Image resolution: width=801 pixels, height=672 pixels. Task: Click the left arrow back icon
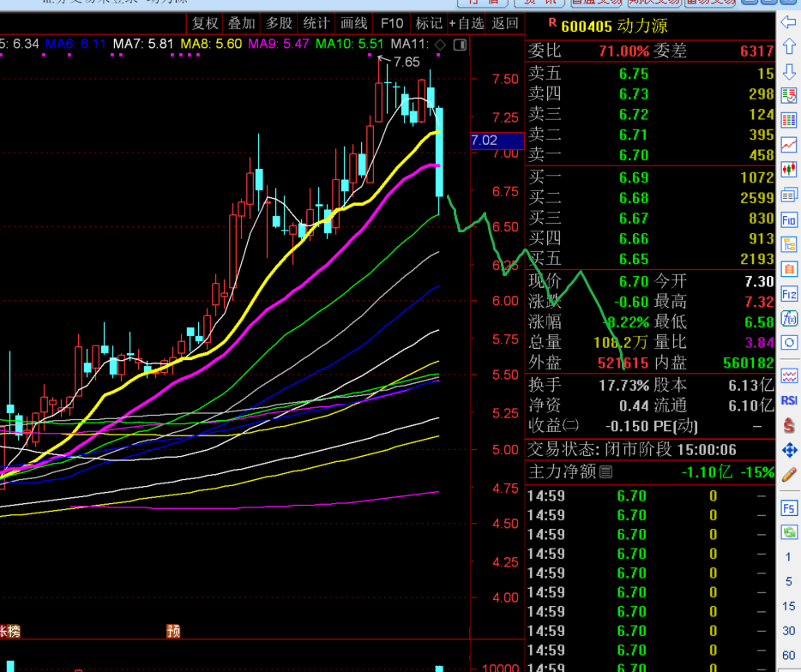click(x=789, y=22)
